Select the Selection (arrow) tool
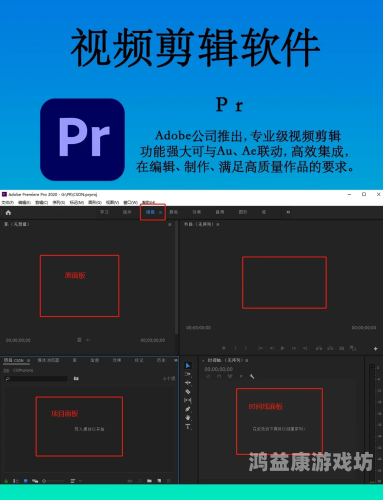The height and width of the screenshot is (500, 383). (188, 366)
